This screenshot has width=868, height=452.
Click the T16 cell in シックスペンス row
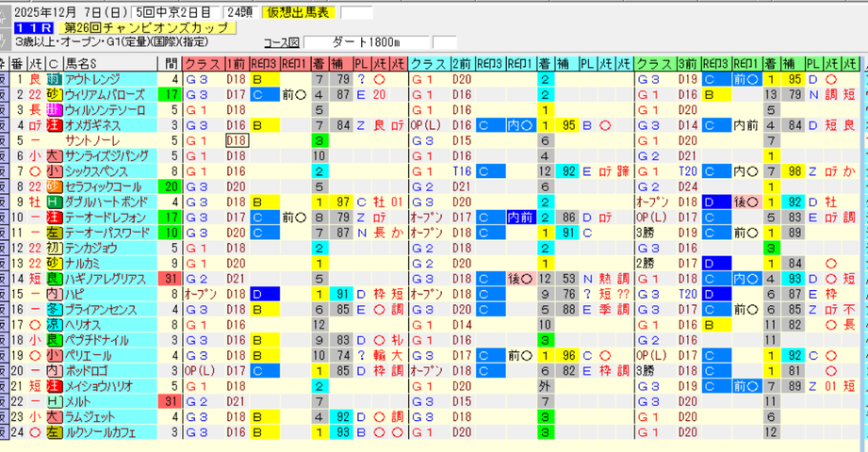point(462,171)
